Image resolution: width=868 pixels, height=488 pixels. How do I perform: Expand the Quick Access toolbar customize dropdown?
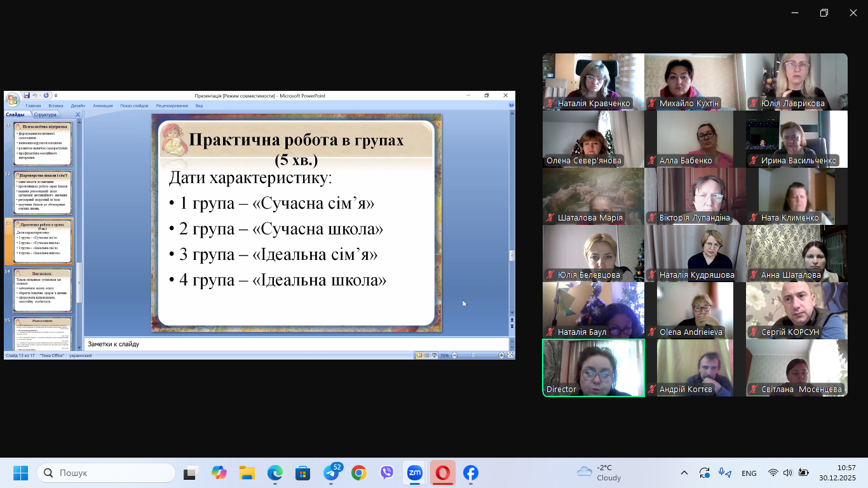pos(56,96)
